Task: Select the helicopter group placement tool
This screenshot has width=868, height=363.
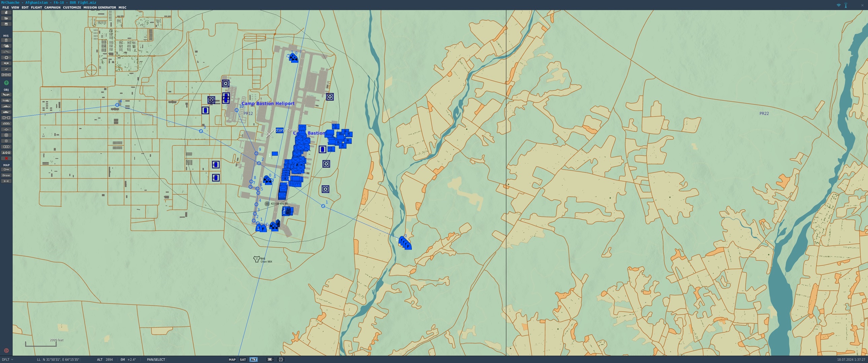Action: 6,100
